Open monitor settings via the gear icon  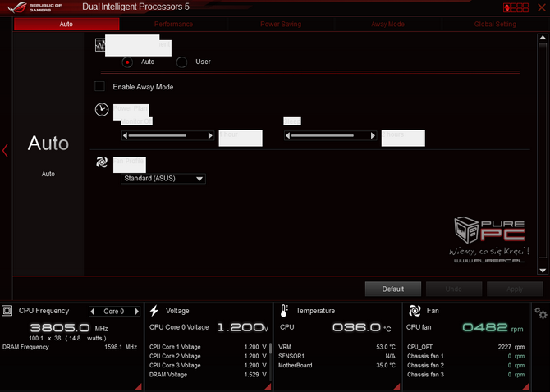point(540,312)
